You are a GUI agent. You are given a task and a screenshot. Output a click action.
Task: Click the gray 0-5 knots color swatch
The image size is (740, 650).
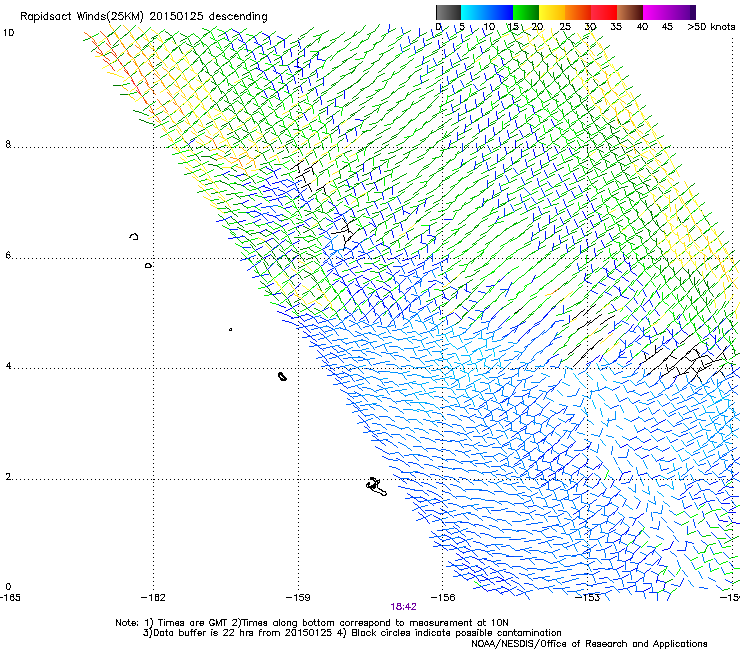click(x=448, y=12)
